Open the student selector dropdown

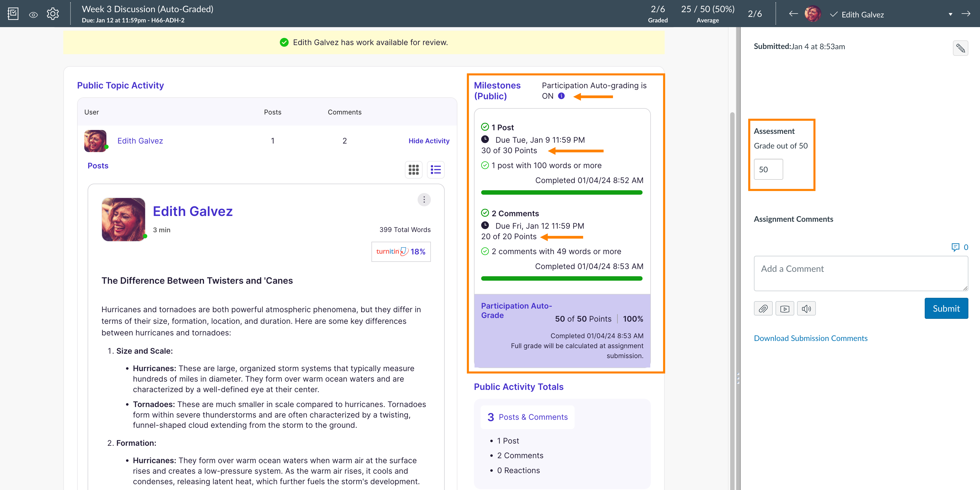(x=950, y=14)
